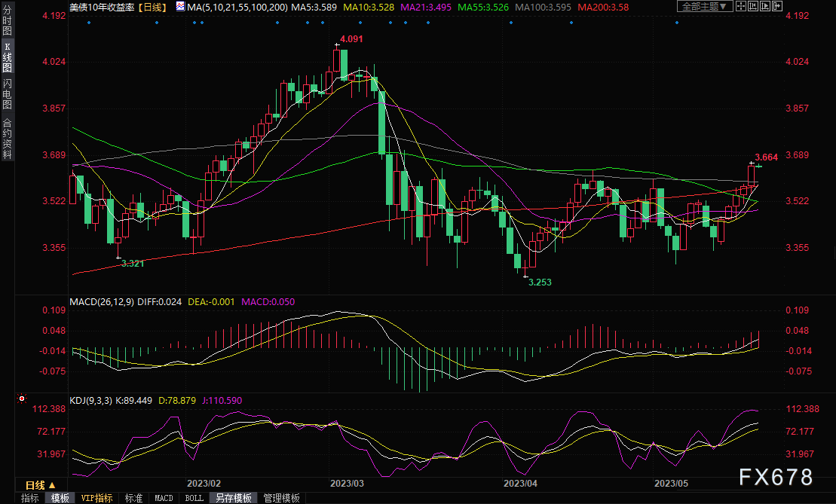The image size is (836, 504).
Task: Click the 另存模板 button
Action: [x=235, y=498]
